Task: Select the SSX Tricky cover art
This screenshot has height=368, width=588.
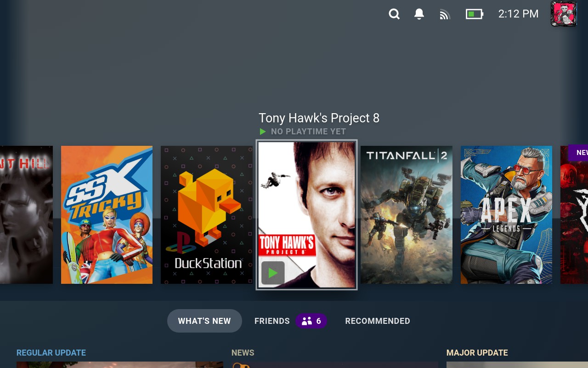Action: [x=107, y=214]
